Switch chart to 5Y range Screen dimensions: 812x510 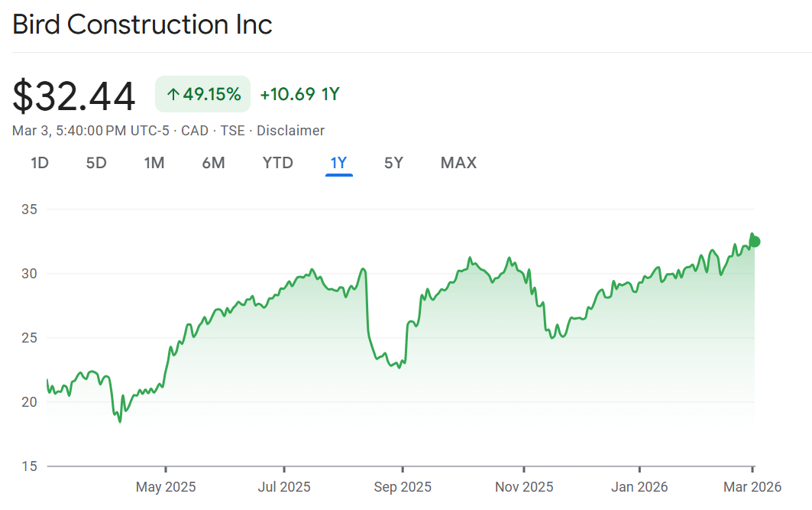pyautogui.click(x=393, y=163)
